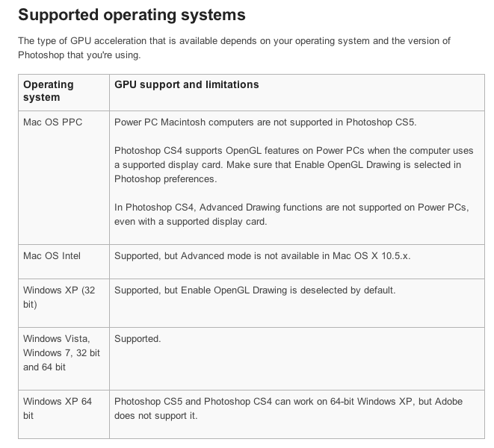The width and height of the screenshot is (494, 448).
Task: Select the Windows XP 64 bit cell
Action: tap(58, 408)
